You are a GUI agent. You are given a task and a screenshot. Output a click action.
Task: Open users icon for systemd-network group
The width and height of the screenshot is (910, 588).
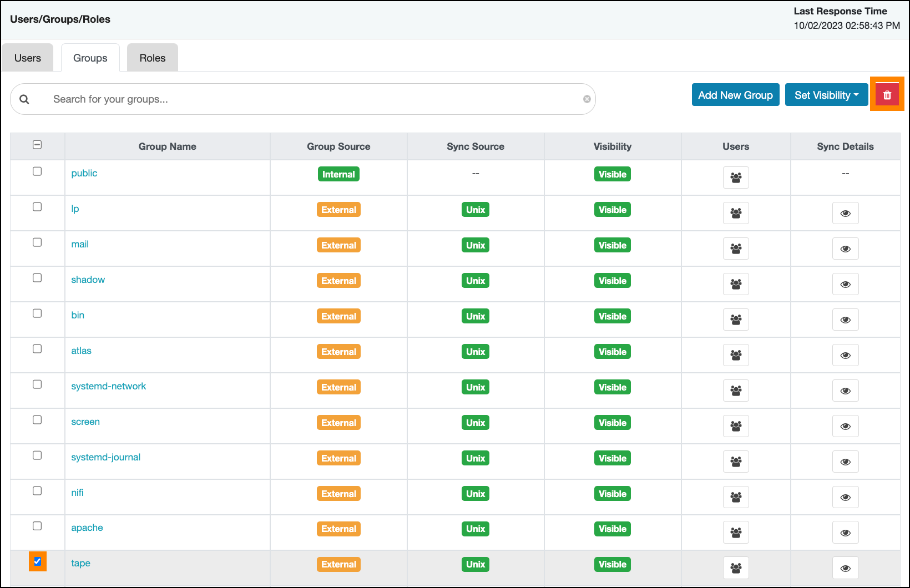[x=736, y=391]
